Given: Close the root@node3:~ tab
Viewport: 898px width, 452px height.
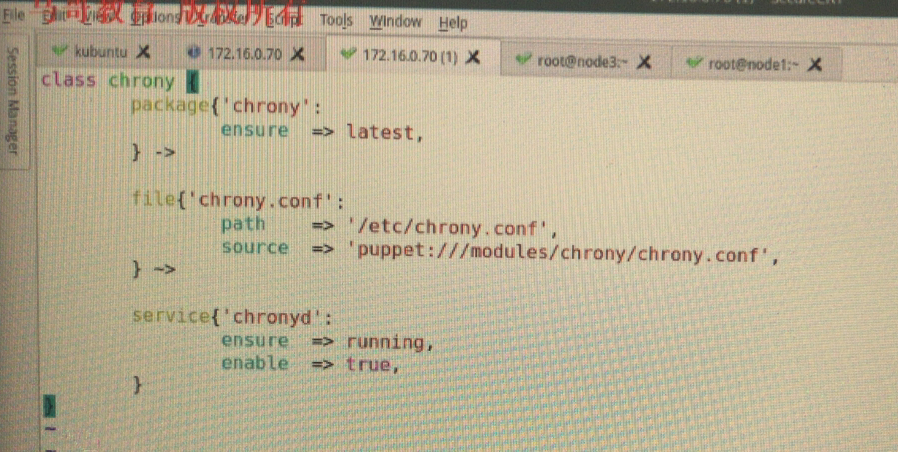Looking at the screenshot, I should click(644, 61).
